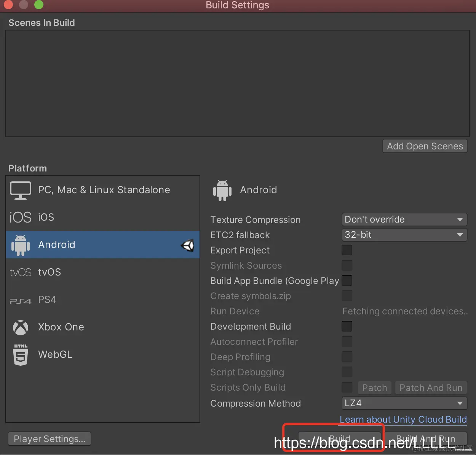Click the Create symbols.zip label
Viewport: 476px width, 455px height.
251,296
